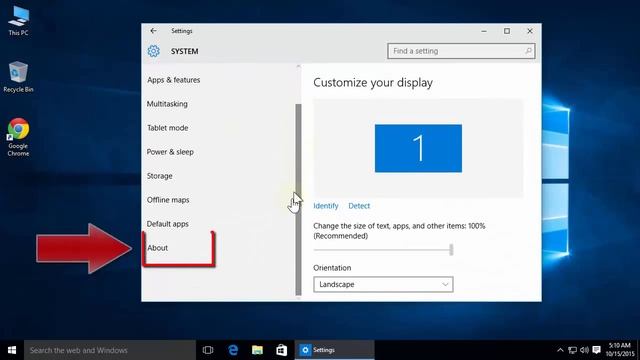Screen dimensions: 640x360
Task: Open Default apps settings
Action: [x=168, y=224]
